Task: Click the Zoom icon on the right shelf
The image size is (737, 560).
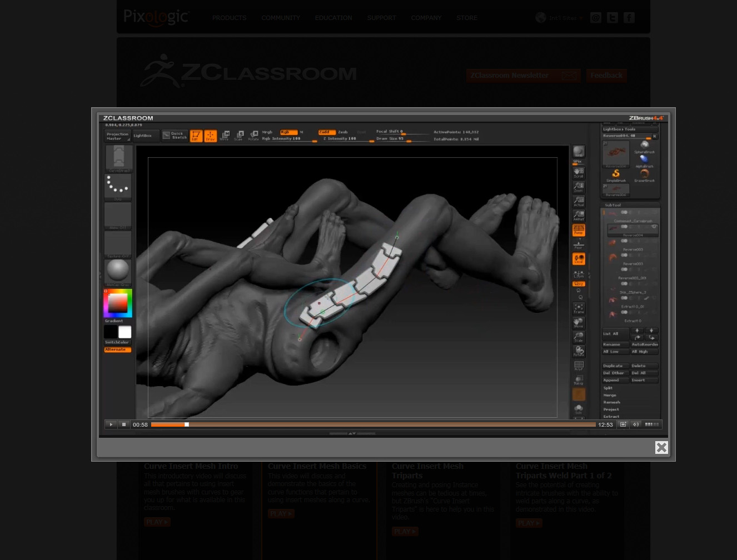Action: pyautogui.click(x=579, y=187)
